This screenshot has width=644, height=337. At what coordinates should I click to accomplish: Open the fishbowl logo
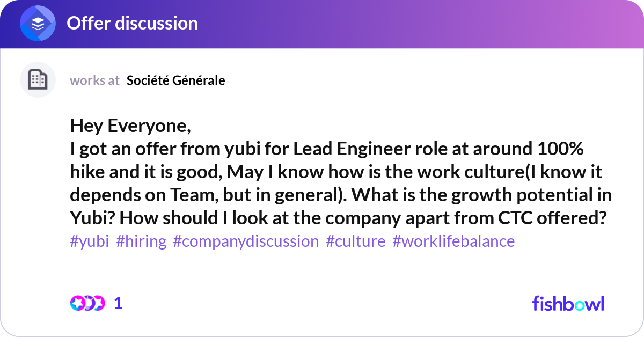pyautogui.click(x=568, y=303)
